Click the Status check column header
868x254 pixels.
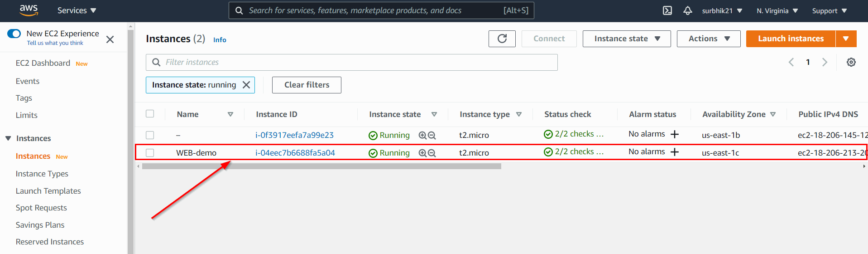(567, 114)
